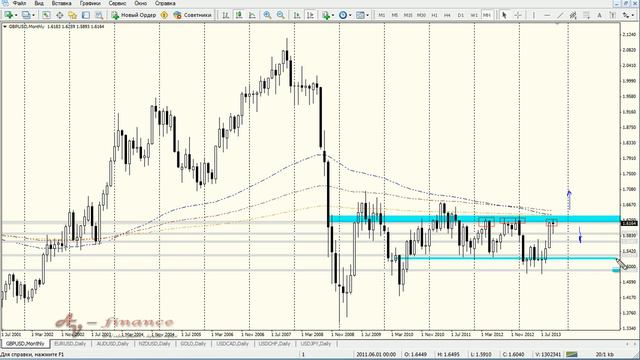The image size is (640, 360).
Task: Open the Графики menu
Action: pyautogui.click(x=90, y=3)
